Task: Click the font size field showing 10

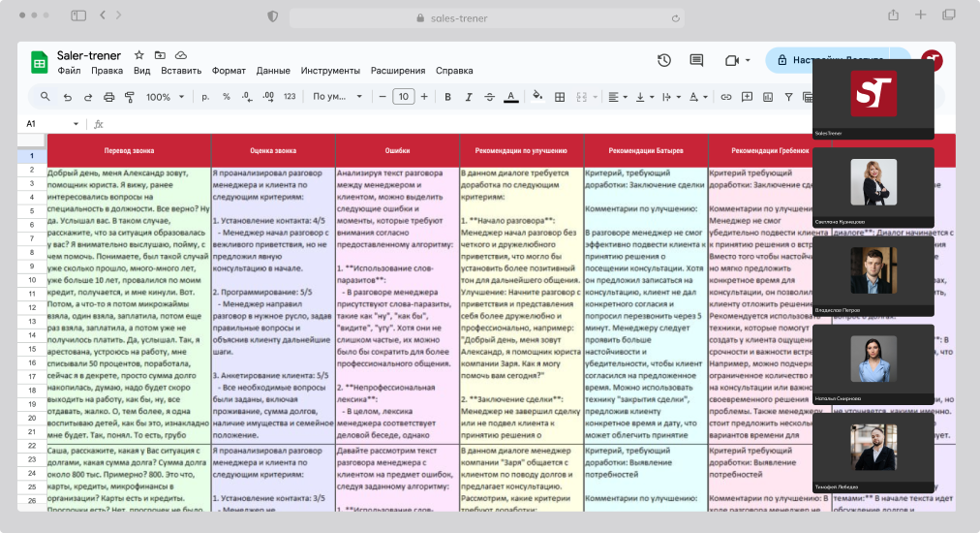Action: (404, 97)
